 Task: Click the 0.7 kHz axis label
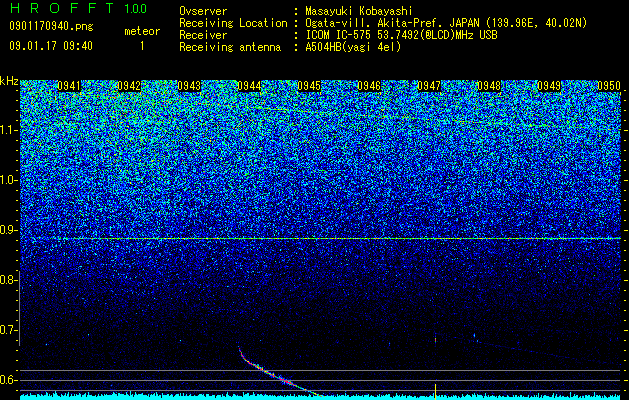pos(9,330)
